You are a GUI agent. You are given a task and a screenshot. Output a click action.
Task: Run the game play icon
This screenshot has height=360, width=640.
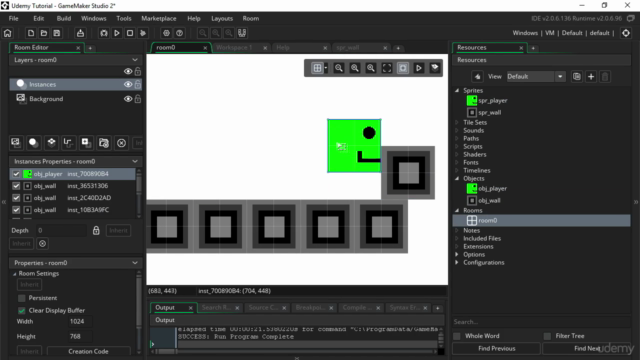[x=117, y=33]
